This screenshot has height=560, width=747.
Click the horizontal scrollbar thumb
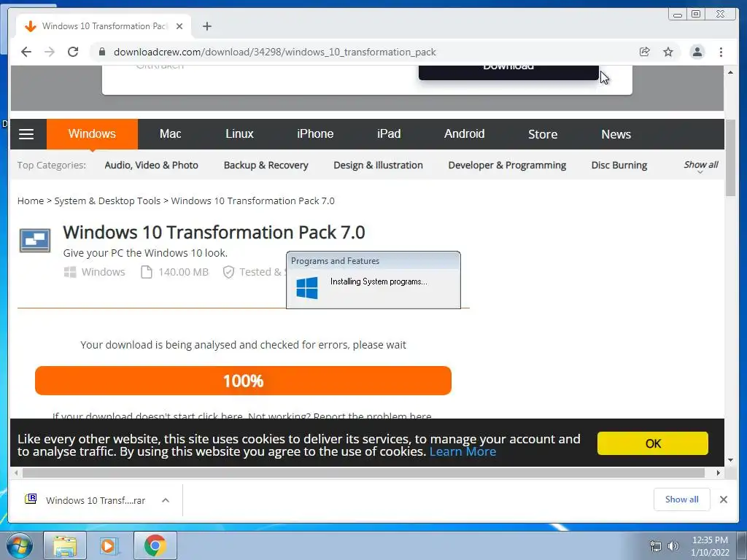(363, 472)
